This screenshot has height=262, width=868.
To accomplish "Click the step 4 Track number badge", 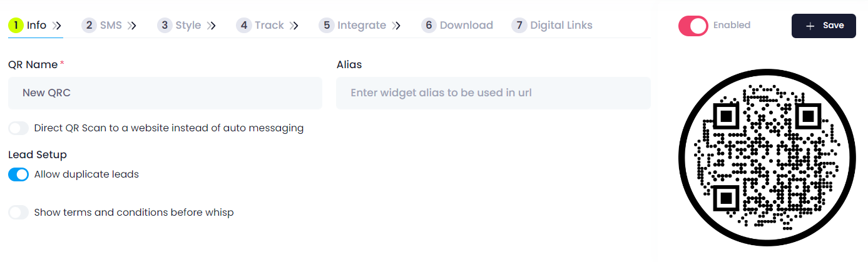I will click(244, 26).
